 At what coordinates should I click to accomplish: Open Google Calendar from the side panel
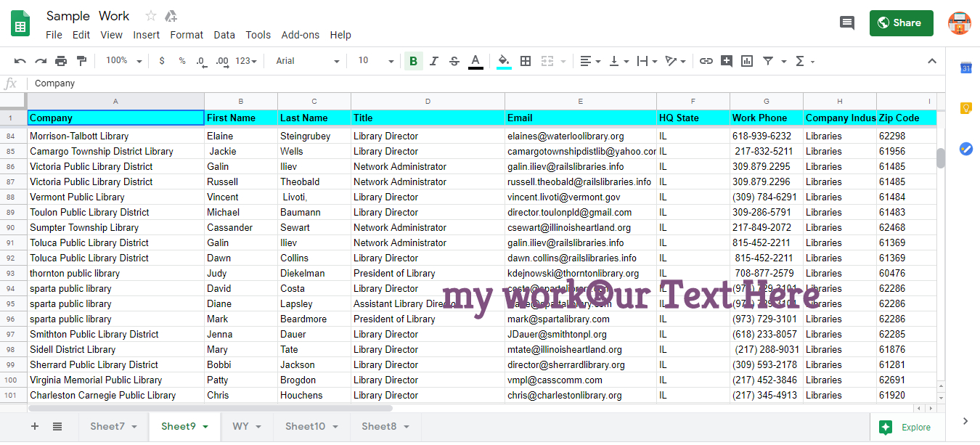[965, 68]
